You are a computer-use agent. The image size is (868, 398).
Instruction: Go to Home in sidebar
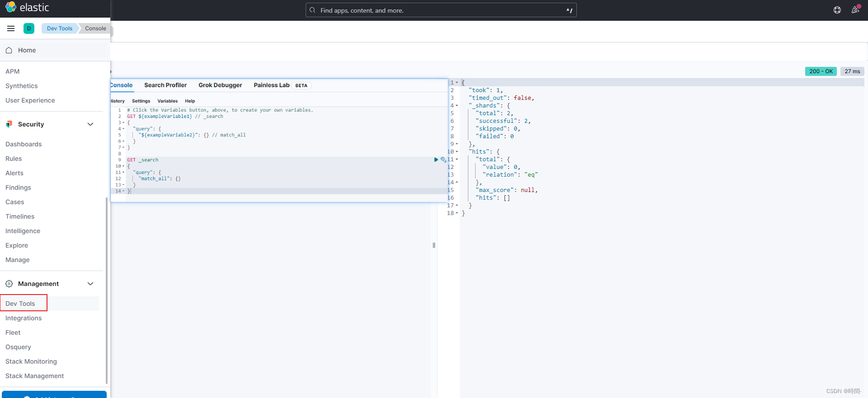tap(27, 50)
